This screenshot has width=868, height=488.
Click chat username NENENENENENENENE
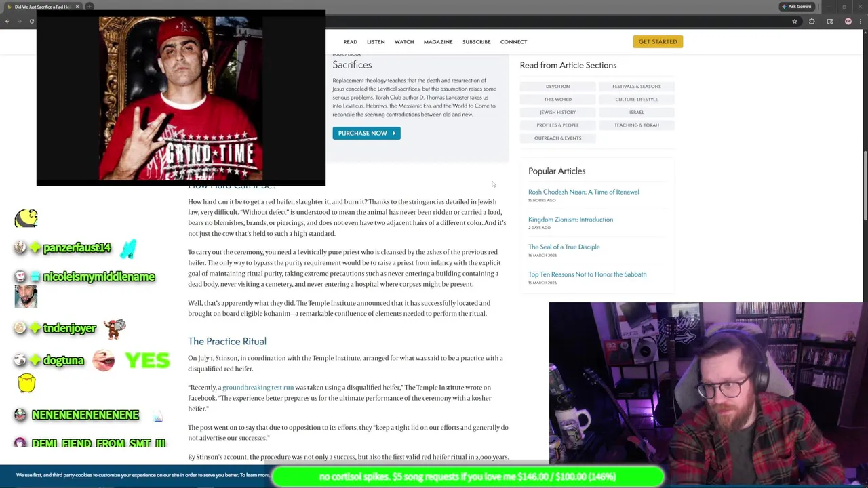(x=85, y=415)
